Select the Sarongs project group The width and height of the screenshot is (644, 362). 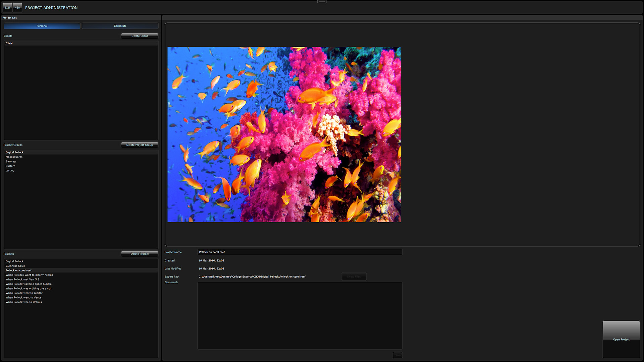coord(81,161)
